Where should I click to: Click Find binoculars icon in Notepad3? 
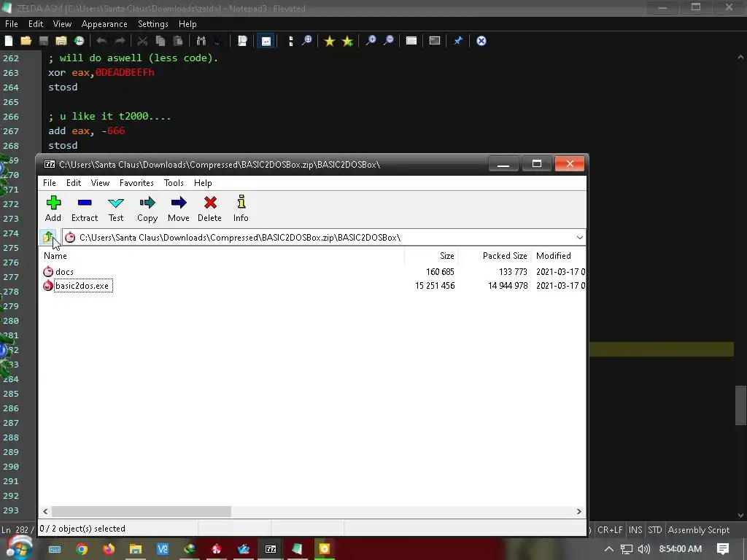point(201,41)
